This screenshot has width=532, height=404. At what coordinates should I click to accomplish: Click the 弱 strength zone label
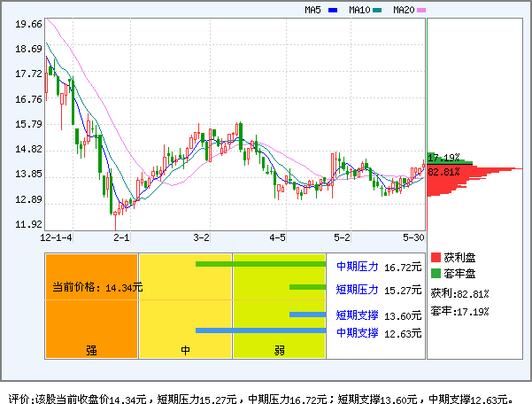pos(279,350)
